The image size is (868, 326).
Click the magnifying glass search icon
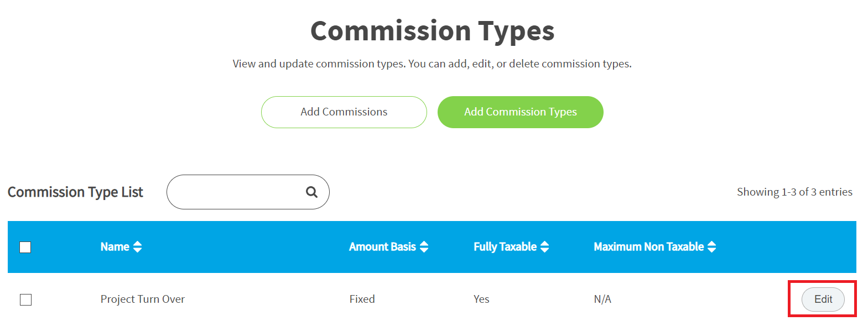click(312, 192)
